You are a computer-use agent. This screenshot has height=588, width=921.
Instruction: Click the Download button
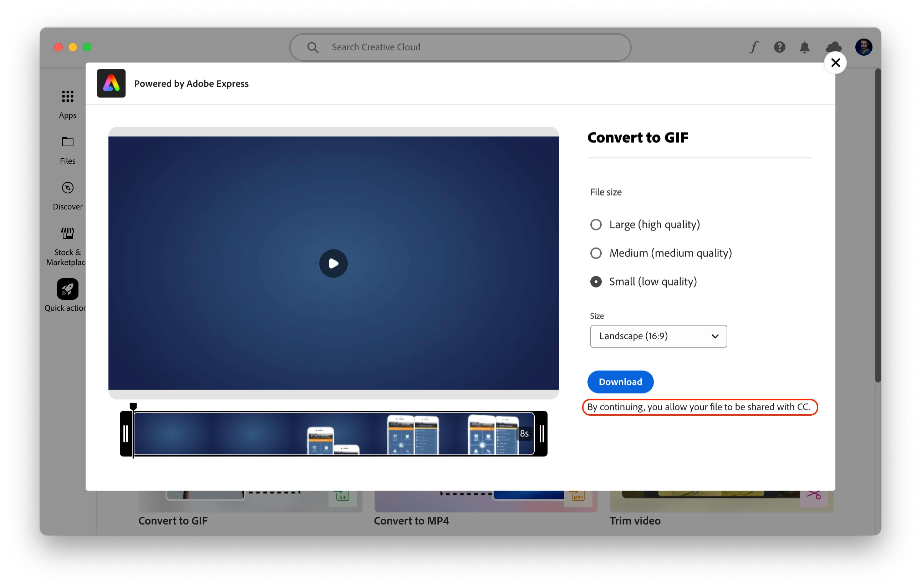(620, 382)
